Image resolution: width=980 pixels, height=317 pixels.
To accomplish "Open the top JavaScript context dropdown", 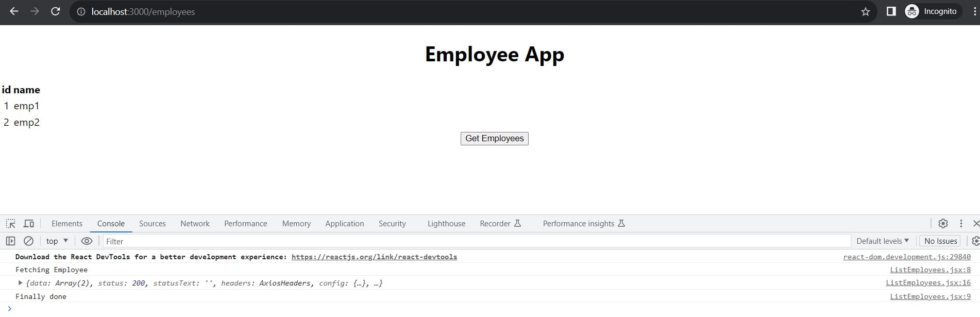I will pos(57,241).
